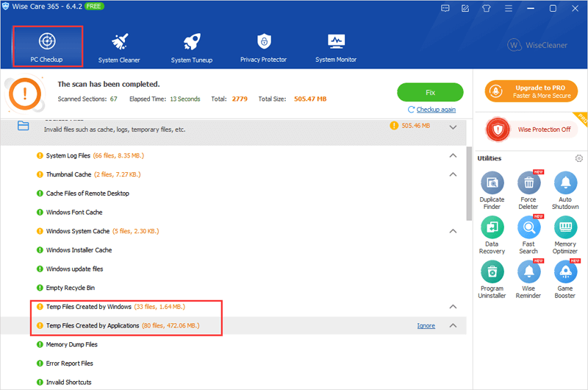Click the WiseCleaner logo

click(x=537, y=45)
